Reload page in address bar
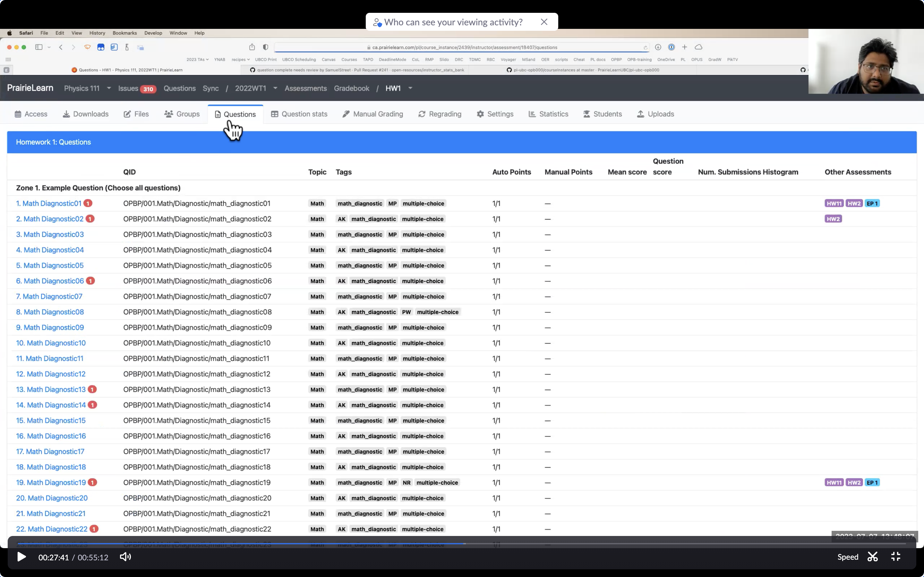Viewport: 924px width, 577px height. point(645,47)
